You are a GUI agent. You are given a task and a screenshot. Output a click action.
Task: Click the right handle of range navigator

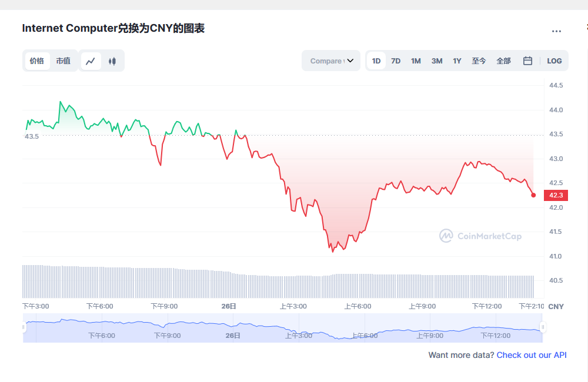coord(543,327)
